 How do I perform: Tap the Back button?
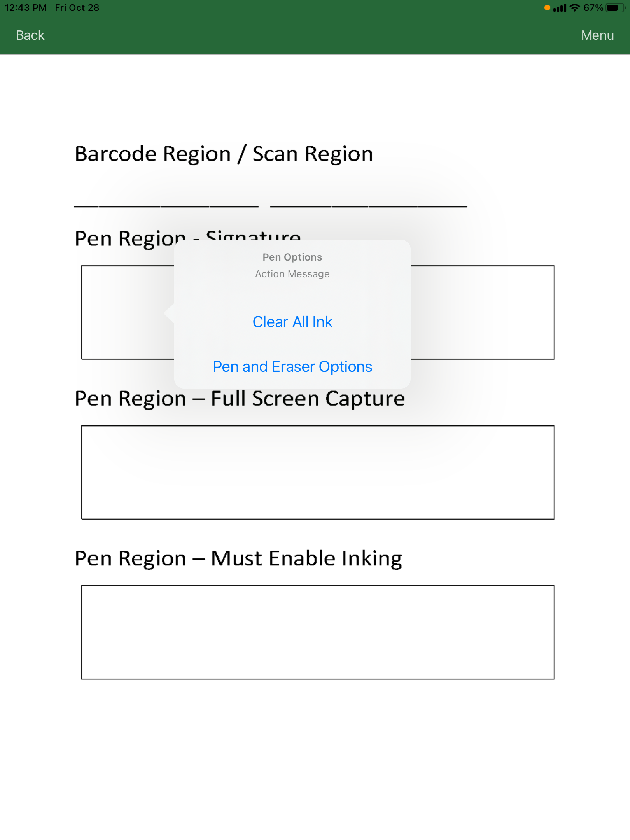[30, 35]
